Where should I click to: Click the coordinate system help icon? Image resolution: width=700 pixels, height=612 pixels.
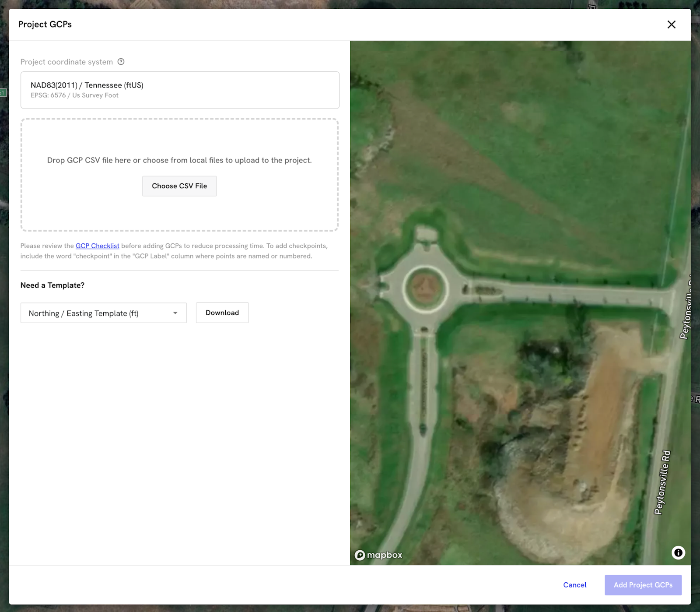pyautogui.click(x=121, y=62)
